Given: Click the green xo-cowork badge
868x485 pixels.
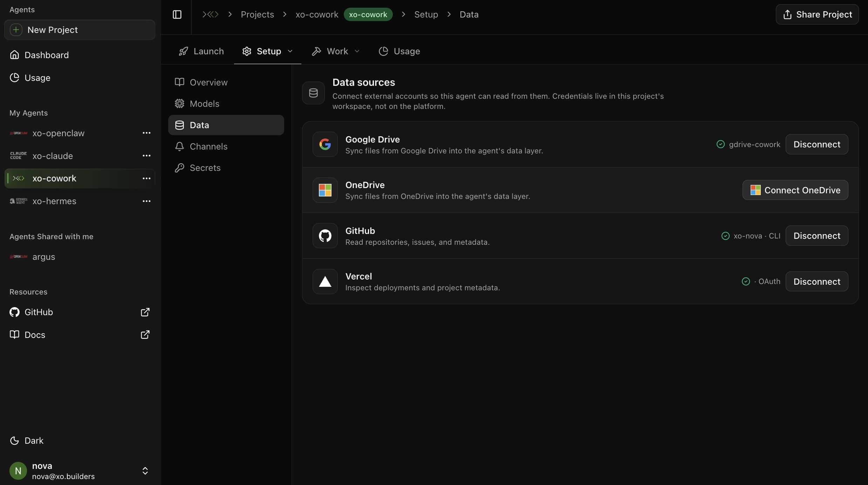Looking at the screenshot, I should pyautogui.click(x=368, y=14).
